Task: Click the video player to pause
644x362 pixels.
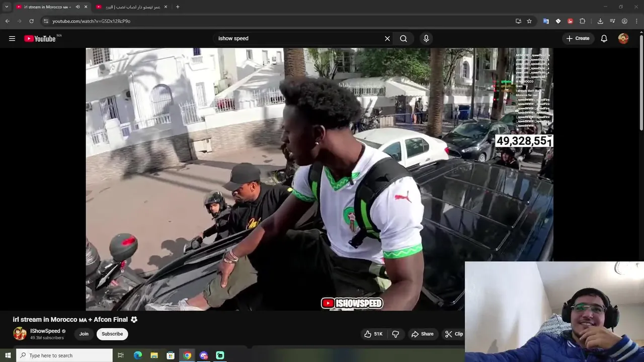Action: (x=319, y=179)
